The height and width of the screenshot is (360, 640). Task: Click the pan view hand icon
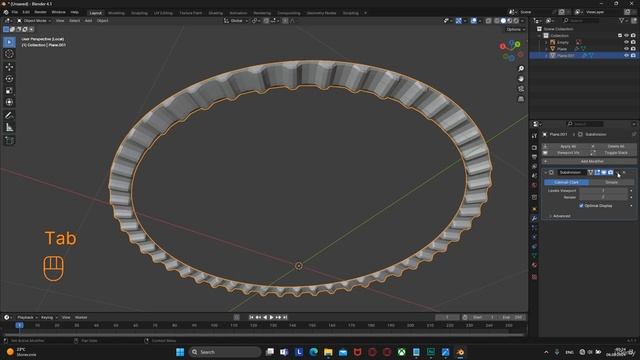coord(521,79)
